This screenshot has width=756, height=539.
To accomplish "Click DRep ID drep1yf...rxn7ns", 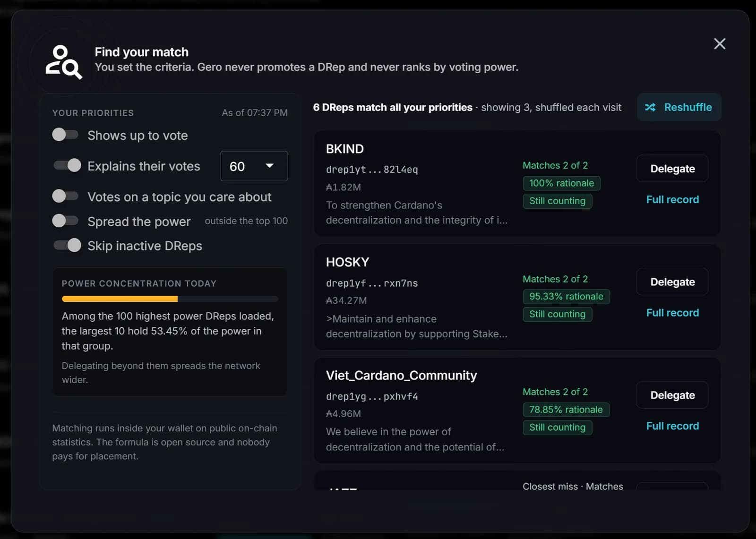I will [x=372, y=283].
